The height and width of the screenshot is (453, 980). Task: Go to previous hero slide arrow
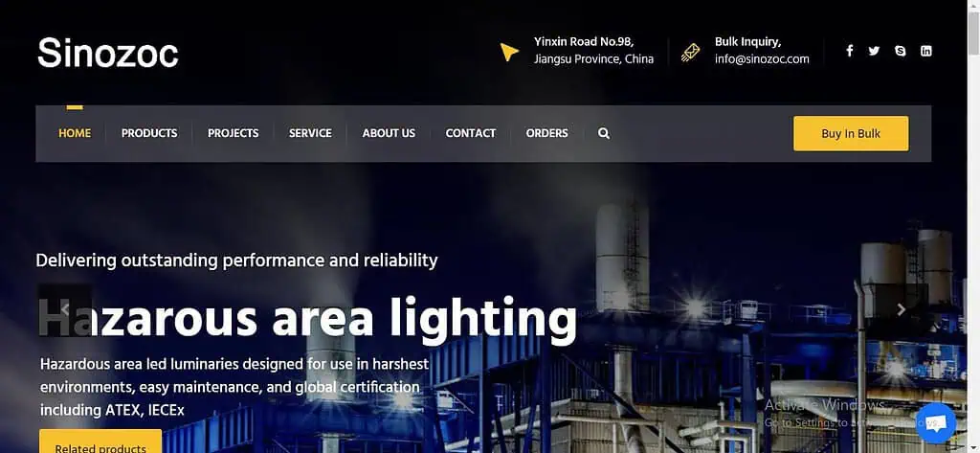pos(65,309)
